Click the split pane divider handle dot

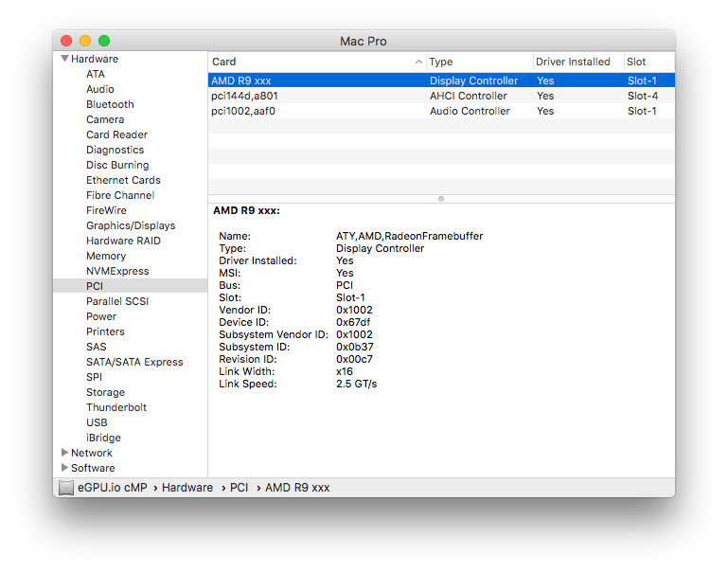[441, 199]
